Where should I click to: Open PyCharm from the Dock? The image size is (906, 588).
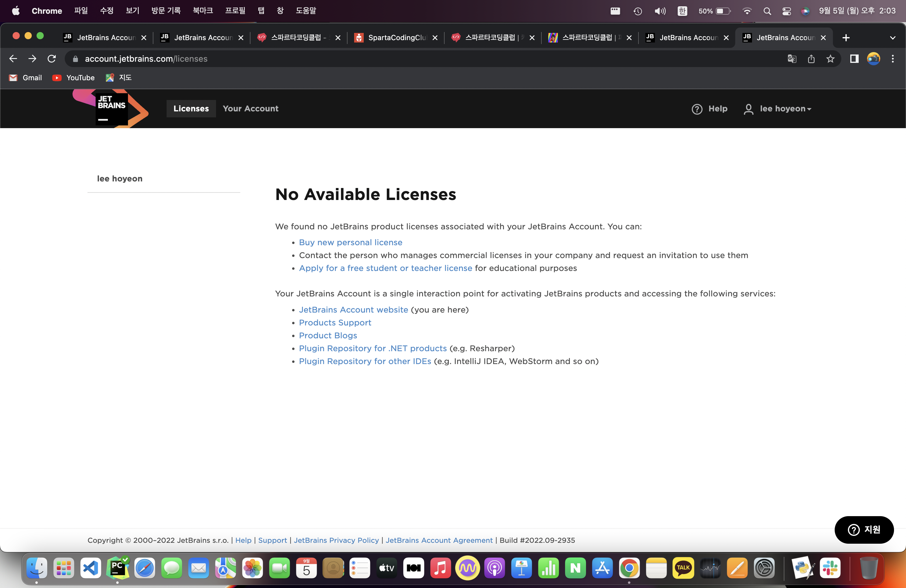(x=118, y=568)
